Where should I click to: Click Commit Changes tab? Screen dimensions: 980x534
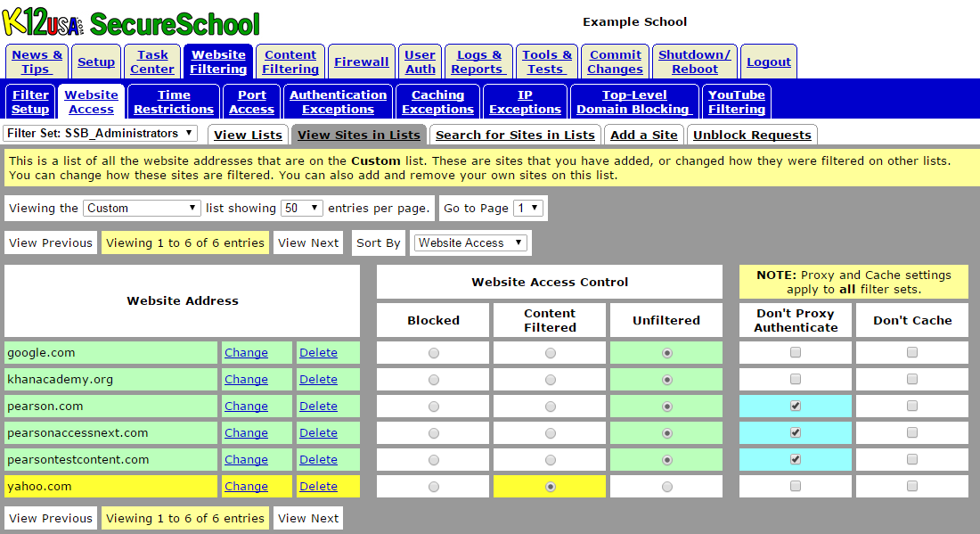615,62
